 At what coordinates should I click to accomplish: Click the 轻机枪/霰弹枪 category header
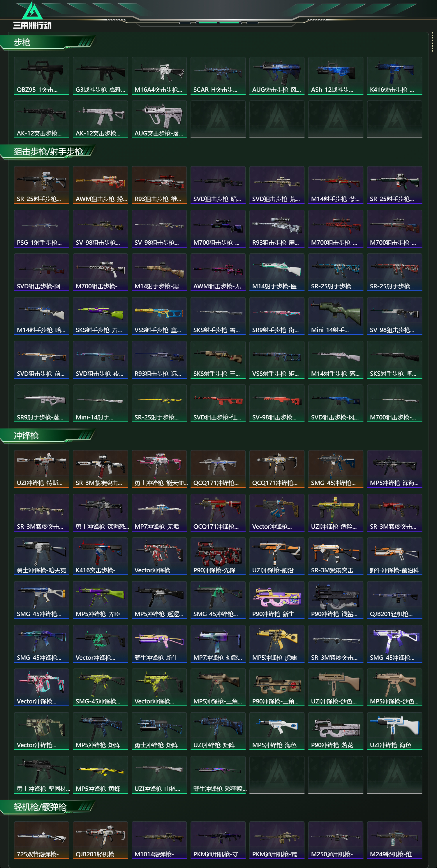tap(47, 807)
